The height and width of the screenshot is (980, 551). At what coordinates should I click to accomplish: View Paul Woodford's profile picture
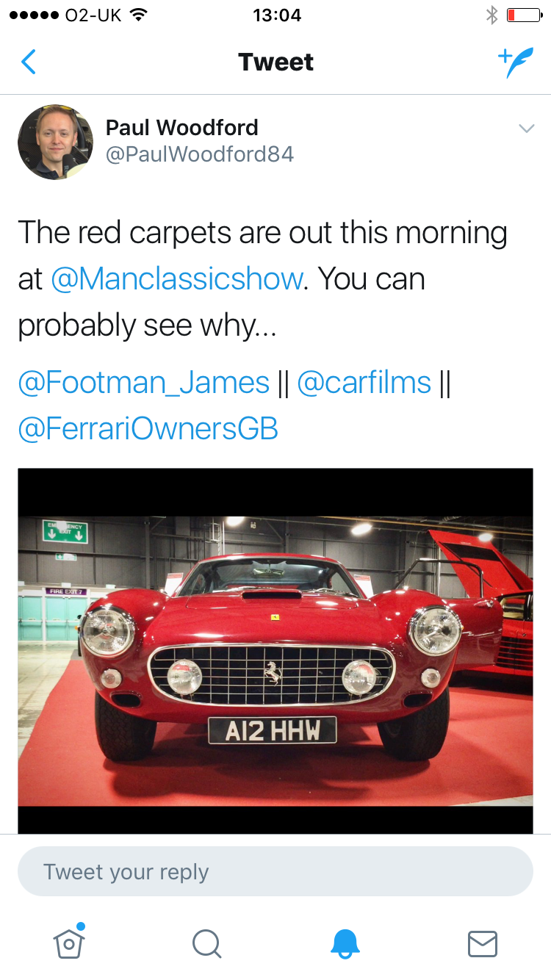[x=55, y=143]
